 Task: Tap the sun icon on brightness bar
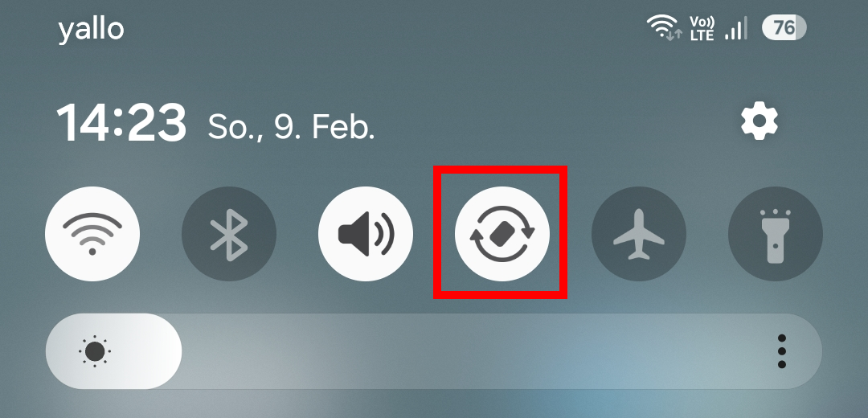(95, 351)
